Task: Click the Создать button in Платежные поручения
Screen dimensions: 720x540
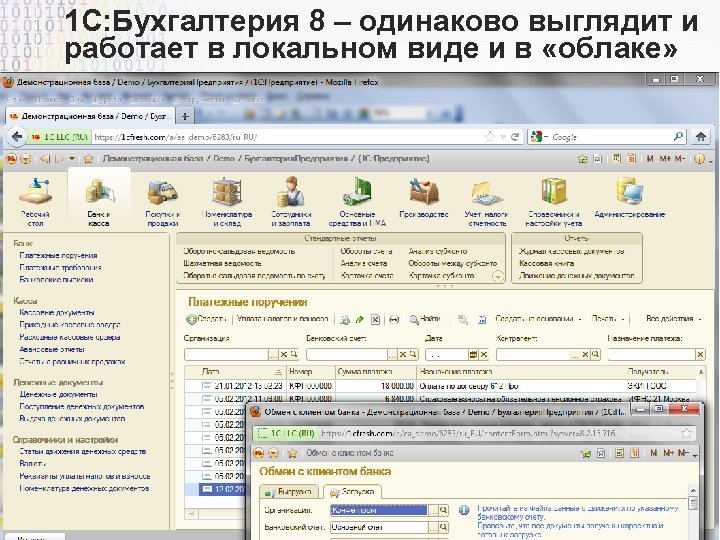Action: [x=207, y=319]
